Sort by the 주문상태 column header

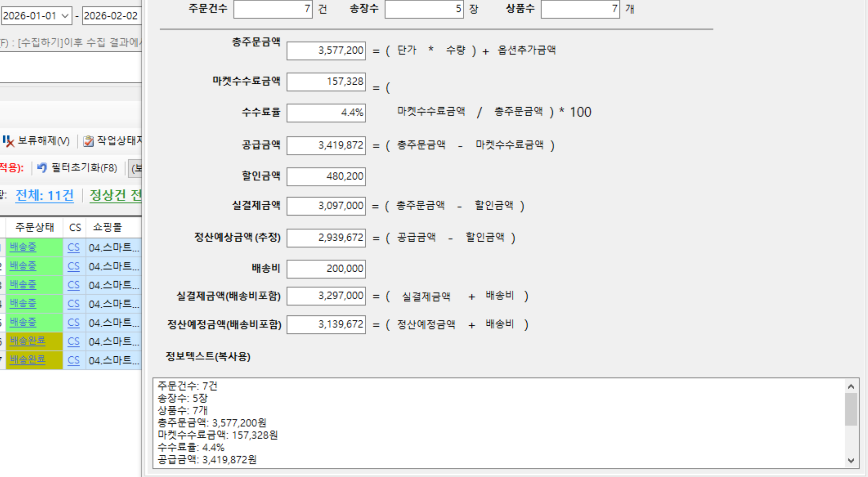click(x=34, y=227)
